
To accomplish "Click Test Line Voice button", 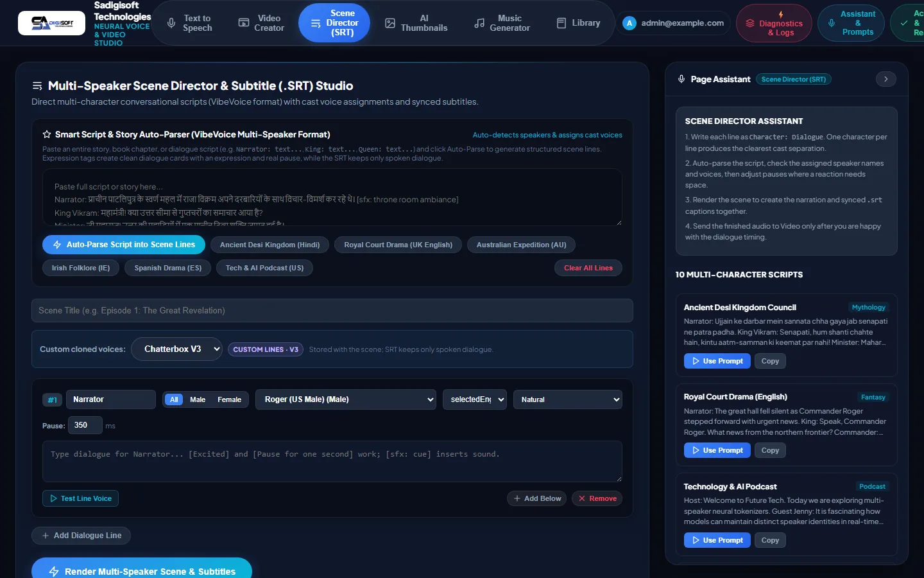I will click(80, 498).
